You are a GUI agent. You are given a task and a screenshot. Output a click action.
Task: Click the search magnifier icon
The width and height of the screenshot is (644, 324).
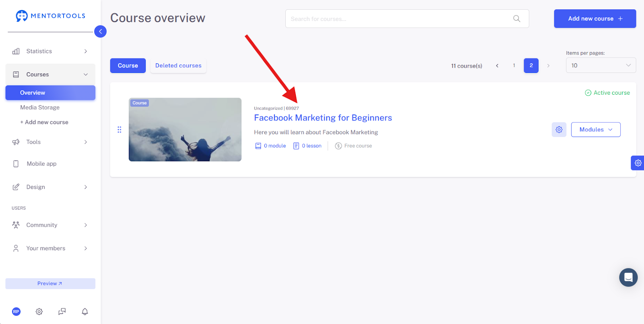pyautogui.click(x=517, y=19)
